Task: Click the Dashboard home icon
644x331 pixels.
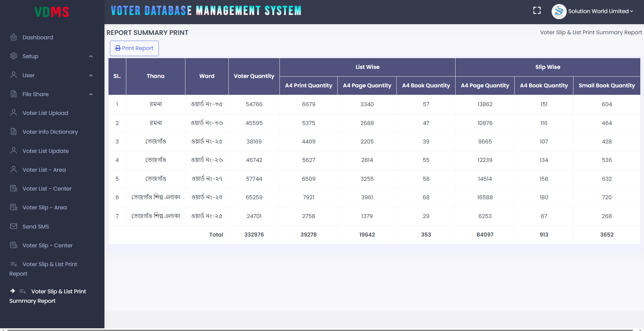Action: [x=13, y=37]
